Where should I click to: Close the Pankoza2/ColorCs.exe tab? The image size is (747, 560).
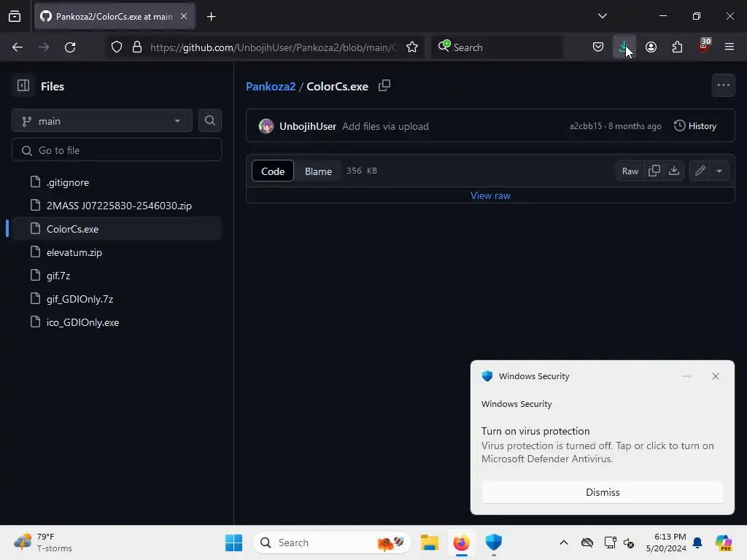pyautogui.click(x=184, y=16)
